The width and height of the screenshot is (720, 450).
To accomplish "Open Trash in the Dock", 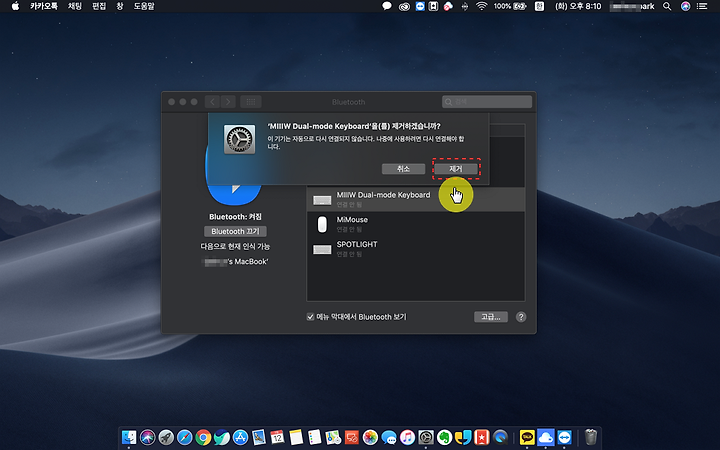I will 591,437.
